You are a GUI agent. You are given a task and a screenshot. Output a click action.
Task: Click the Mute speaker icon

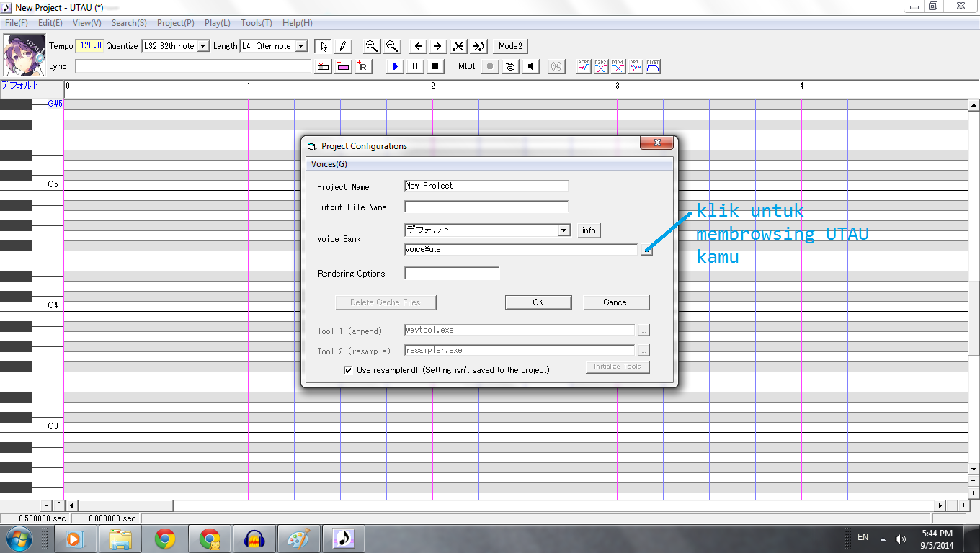point(530,66)
